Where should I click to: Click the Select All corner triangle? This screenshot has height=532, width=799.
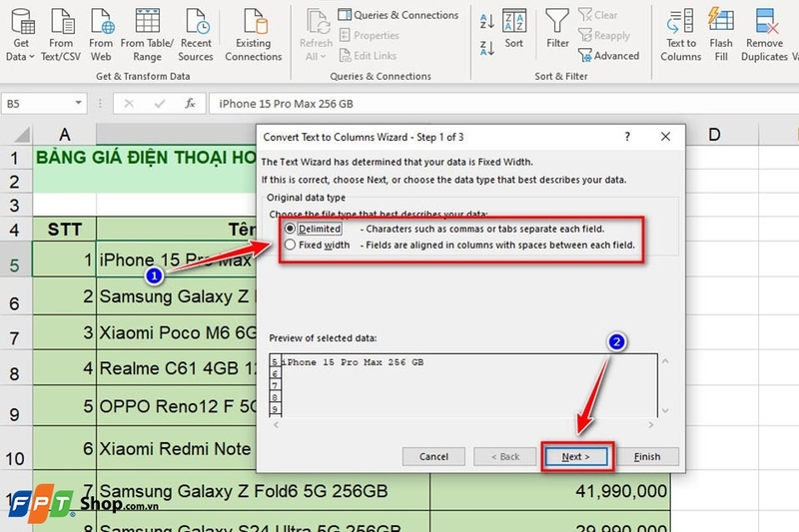tap(21, 135)
